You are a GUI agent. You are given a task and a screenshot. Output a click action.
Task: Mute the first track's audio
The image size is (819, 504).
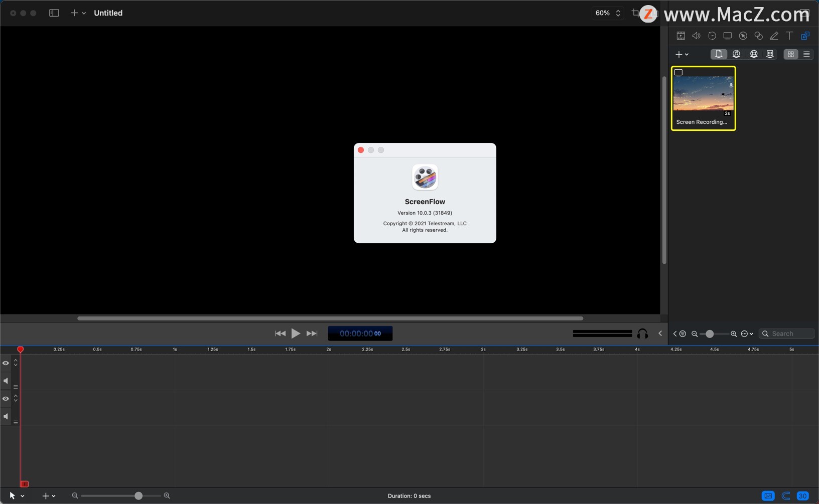[6, 381]
